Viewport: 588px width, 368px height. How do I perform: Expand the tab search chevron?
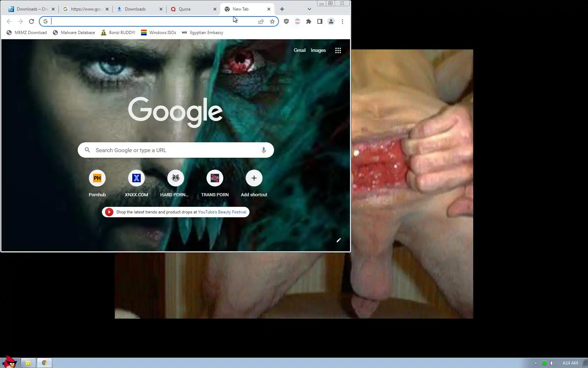click(309, 9)
